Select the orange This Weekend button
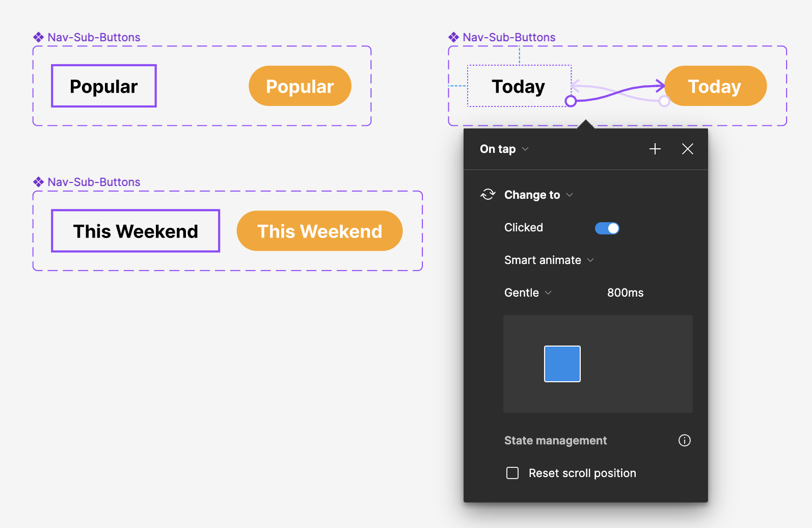Viewport: 812px width, 528px height. 319,231
